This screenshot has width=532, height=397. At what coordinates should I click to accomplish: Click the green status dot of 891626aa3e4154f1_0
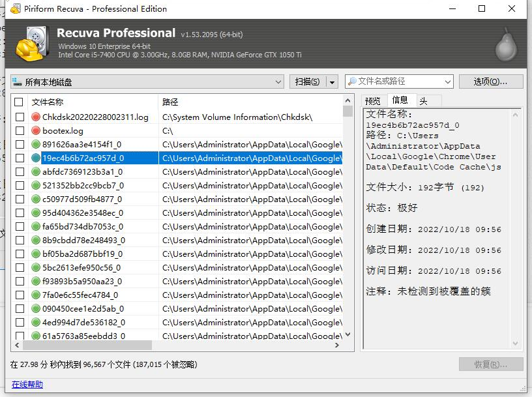(x=36, y=145)
